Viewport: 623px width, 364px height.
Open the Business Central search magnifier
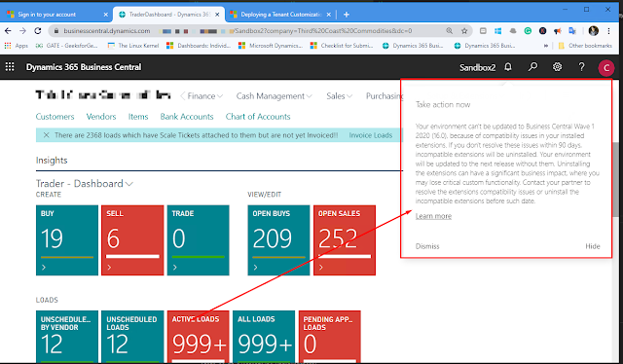[532, 67]
